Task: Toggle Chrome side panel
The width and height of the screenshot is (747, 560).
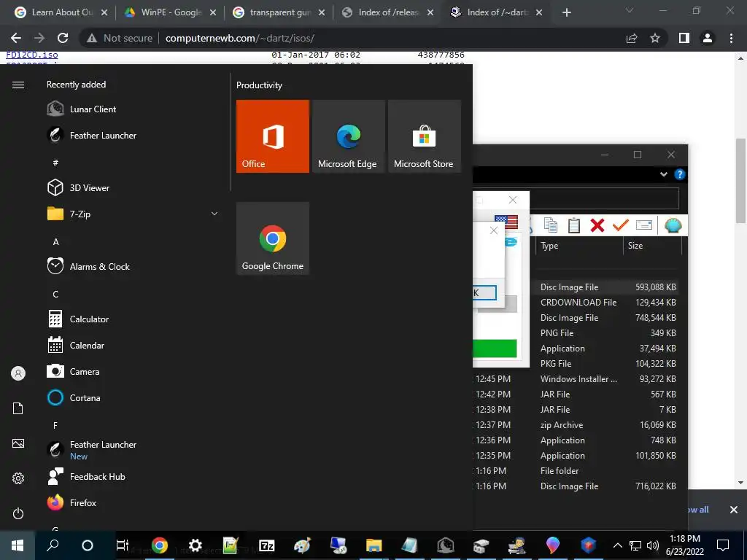Action: click(x=684, y=38)
